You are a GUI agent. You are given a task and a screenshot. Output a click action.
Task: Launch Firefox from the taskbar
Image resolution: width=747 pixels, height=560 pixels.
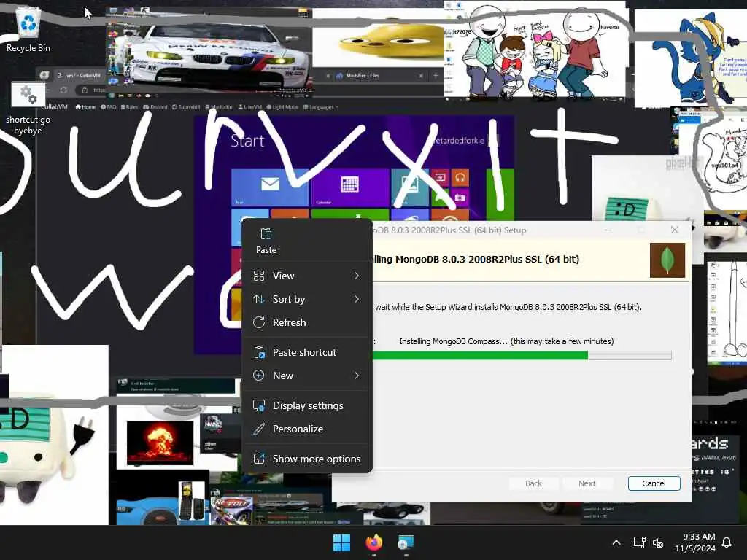[x=374, y=542]
